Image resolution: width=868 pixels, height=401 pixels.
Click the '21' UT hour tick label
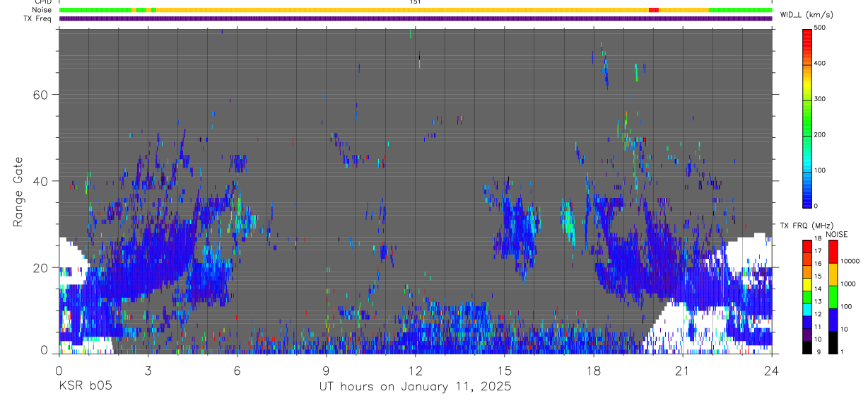683,370
